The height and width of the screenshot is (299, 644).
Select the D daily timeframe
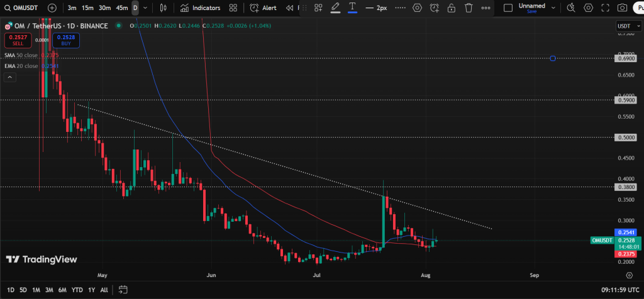pos(136,8)
